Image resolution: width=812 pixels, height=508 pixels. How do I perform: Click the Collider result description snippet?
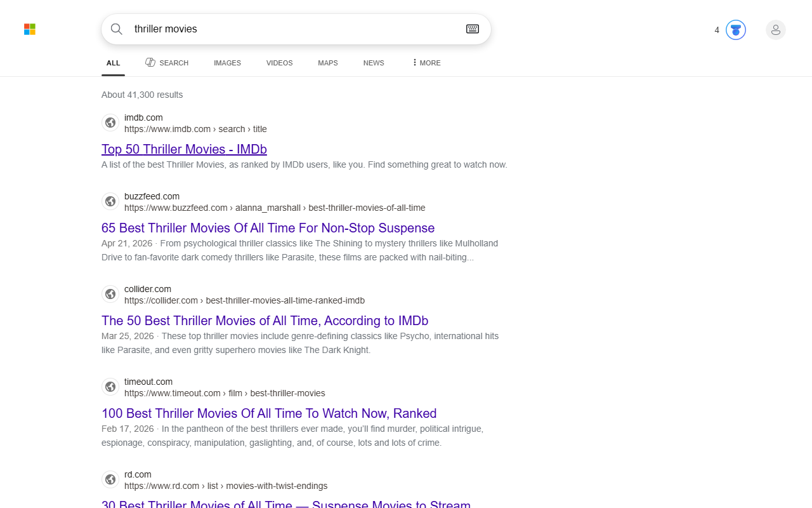pyautogui.click(x=300, y=343)
